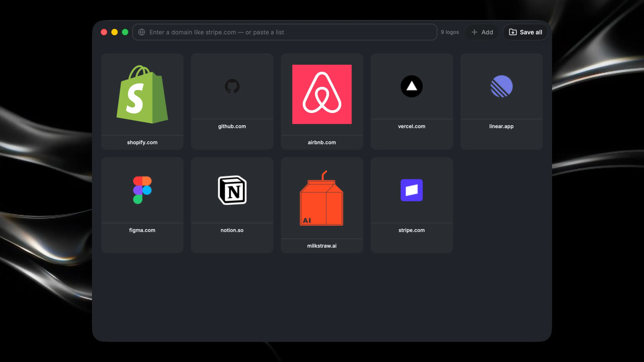Click the figma.com label
Image resolution: width=644 pixels, height=362 pixels.
142,230
